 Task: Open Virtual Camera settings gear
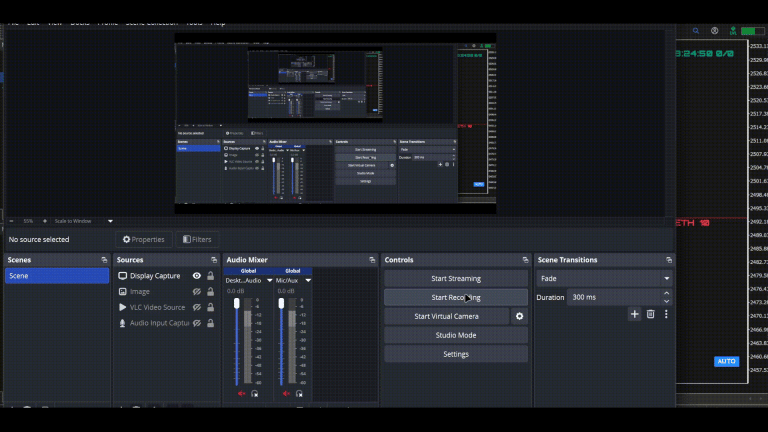click(519, 316)
